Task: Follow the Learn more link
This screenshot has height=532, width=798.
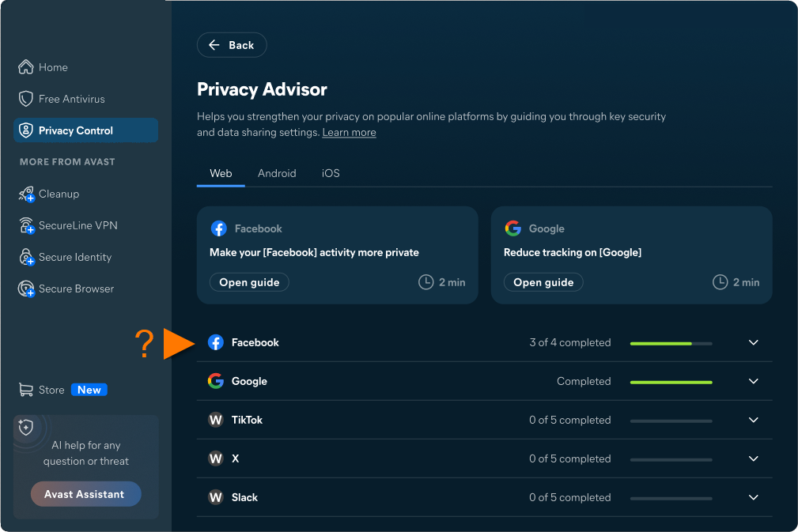Action: 349,132
